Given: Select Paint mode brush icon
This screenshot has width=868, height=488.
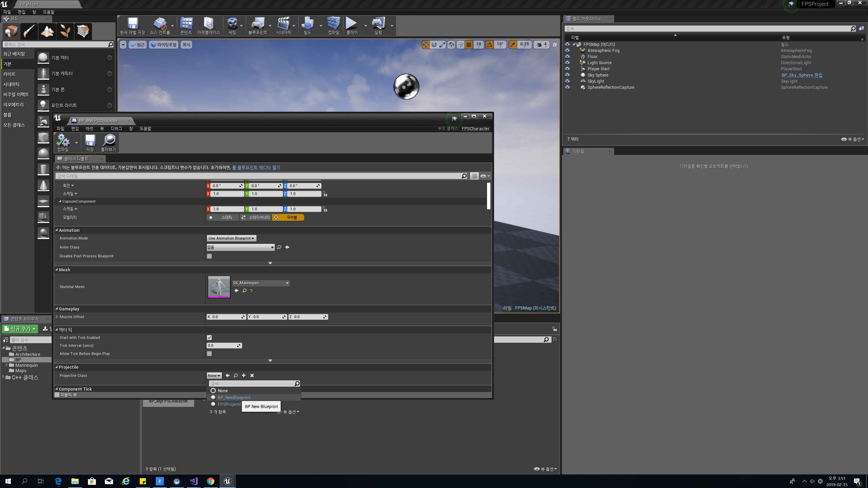Looking at the screenshot, I should pyautogui.click(x=29, y=31).
